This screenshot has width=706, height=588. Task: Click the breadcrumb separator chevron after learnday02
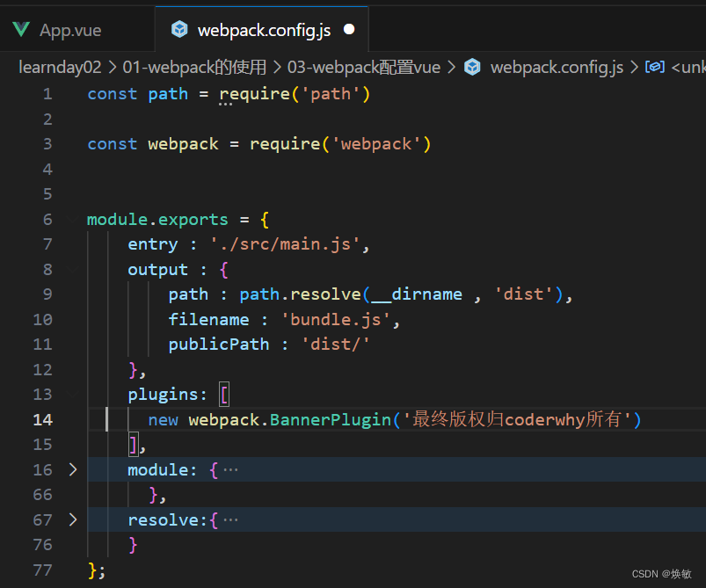[x=112, y=67]
